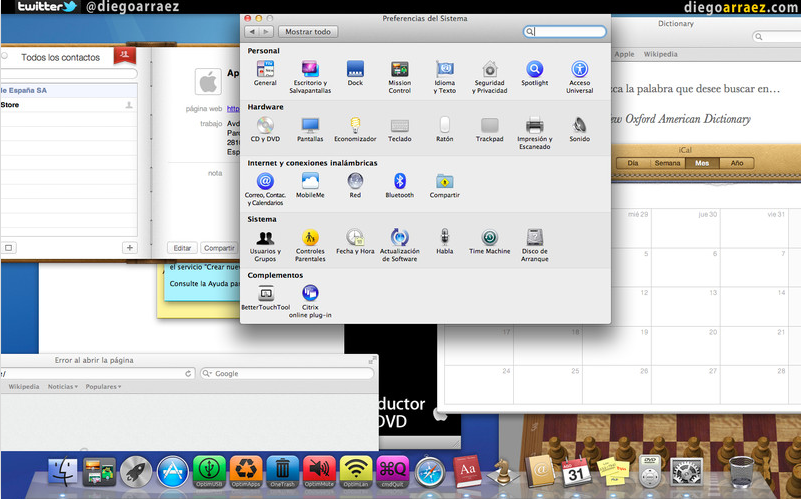This screenshot has height=499, width=801.
Task: Click the red groups bookmark in Contacts
Action: click(125, 55)
